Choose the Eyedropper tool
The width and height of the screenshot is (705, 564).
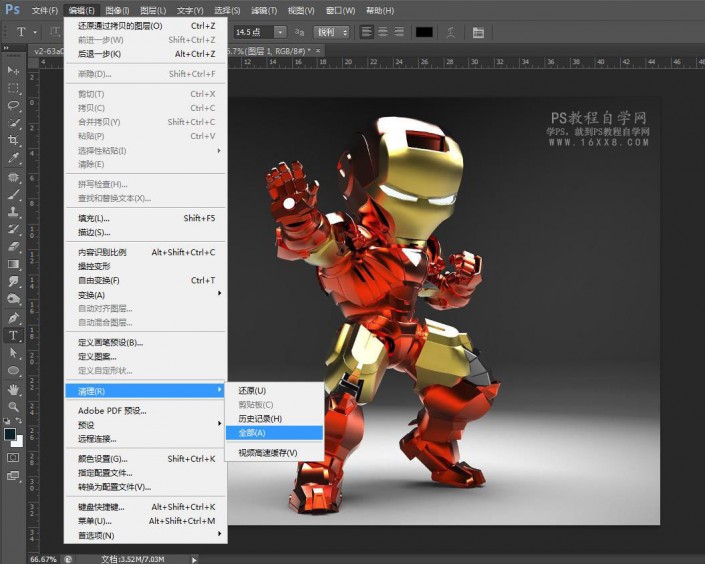(14, 158)
